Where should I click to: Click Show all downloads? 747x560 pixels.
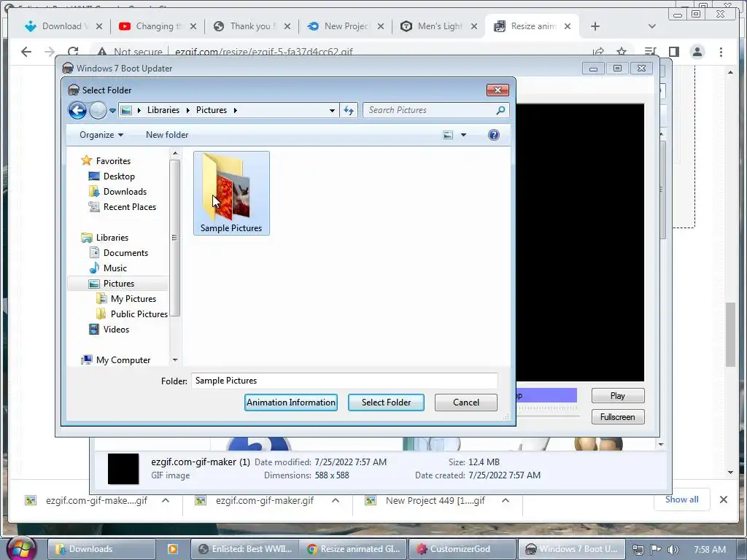(682, 499)
